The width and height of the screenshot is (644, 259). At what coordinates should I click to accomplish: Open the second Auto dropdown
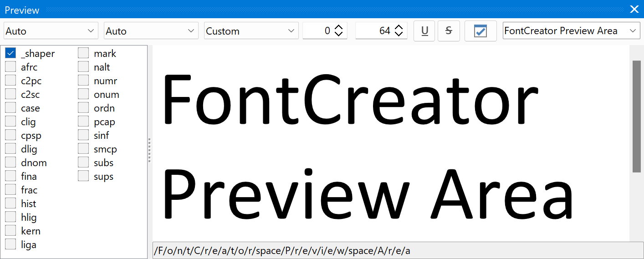point(151,31)
